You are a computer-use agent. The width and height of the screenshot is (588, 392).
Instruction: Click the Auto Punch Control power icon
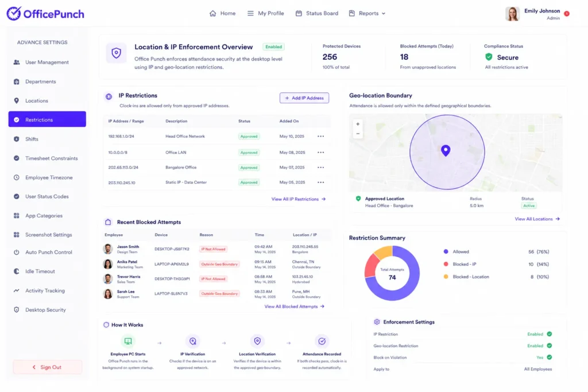pos(17,252)
